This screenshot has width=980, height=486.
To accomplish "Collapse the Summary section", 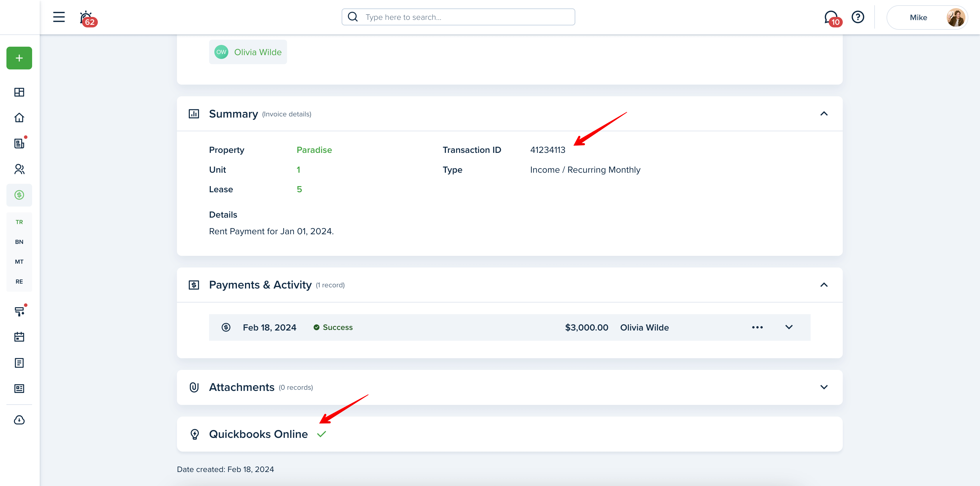I will [x=824, y=113].
